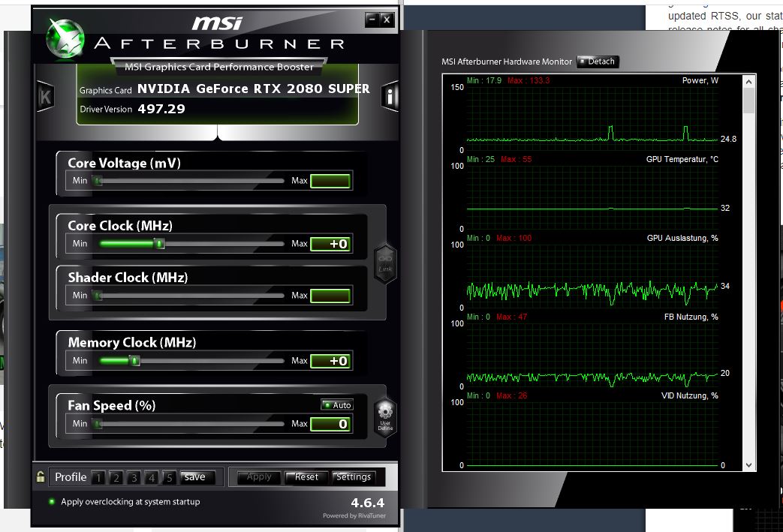Image resolution: width=783 pixels, height=532 pixels.
Task: Click the MSI Afterburner Hardware Monitor title
Action: (x=506, y=62)
